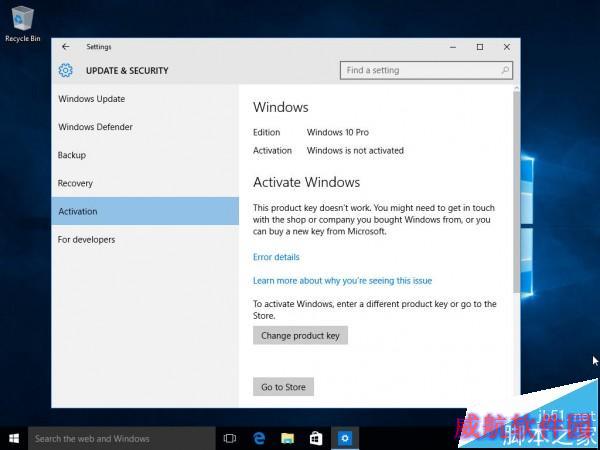Select Windows Update in the sidebar
This screenshot has width=600, height=450.
point(145,99)
